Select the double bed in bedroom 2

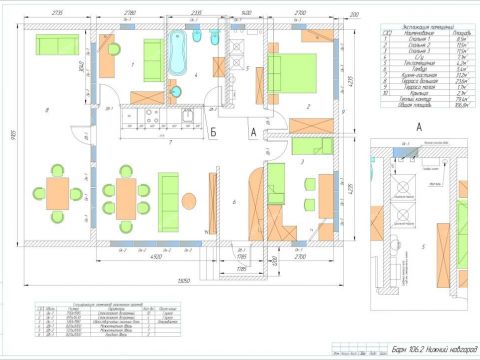292,73
